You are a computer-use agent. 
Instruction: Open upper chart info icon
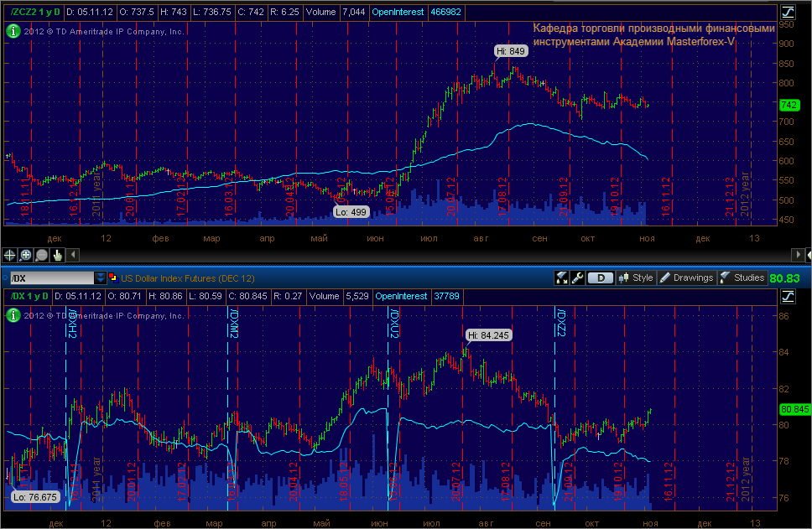[x=13, y=31]
